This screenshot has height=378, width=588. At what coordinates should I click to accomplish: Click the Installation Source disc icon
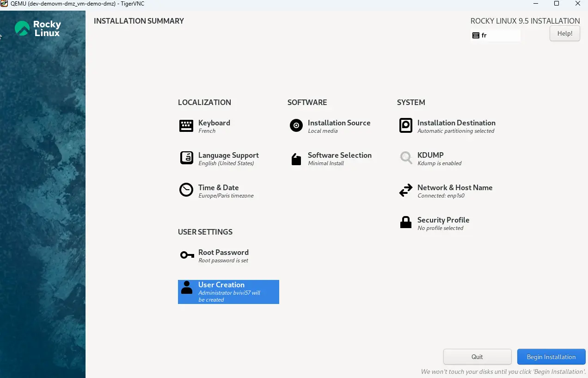(x=296, y=125)
